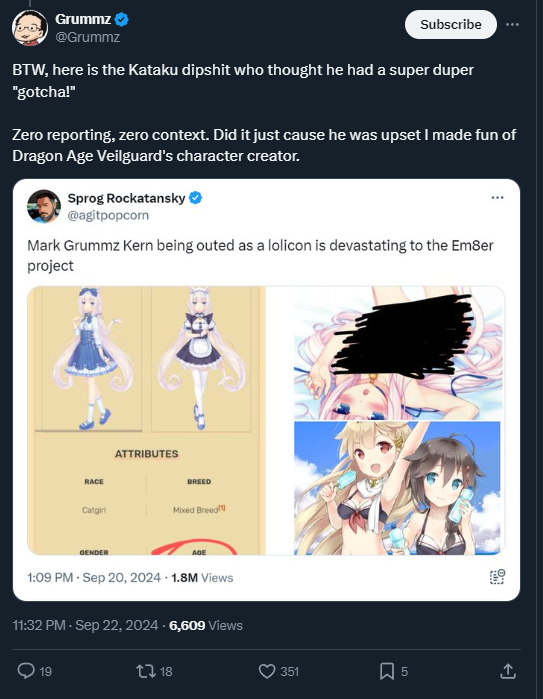Open Sprog Rockatansky profile avatar

pos(44,206)
